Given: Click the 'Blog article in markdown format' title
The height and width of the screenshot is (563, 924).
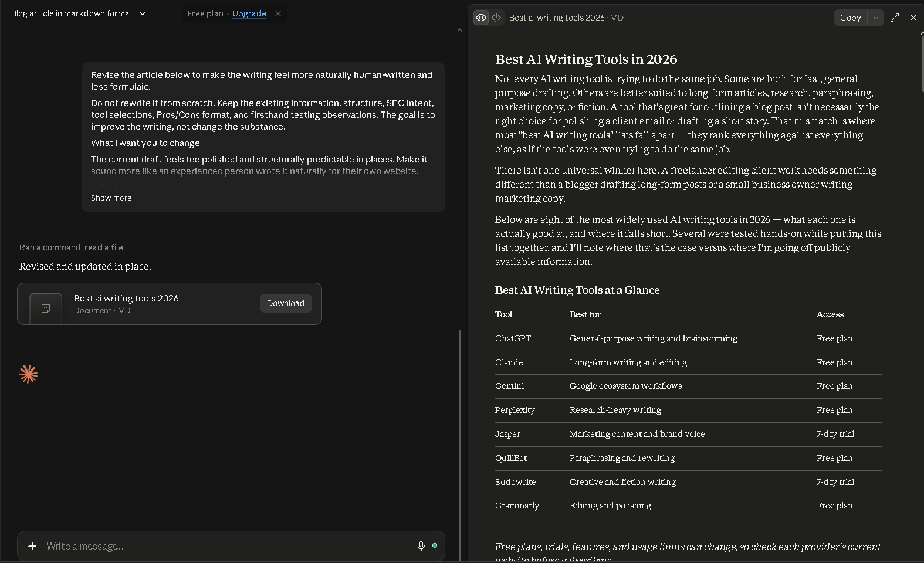Looking at the screenshot, I should click(72, 13).
